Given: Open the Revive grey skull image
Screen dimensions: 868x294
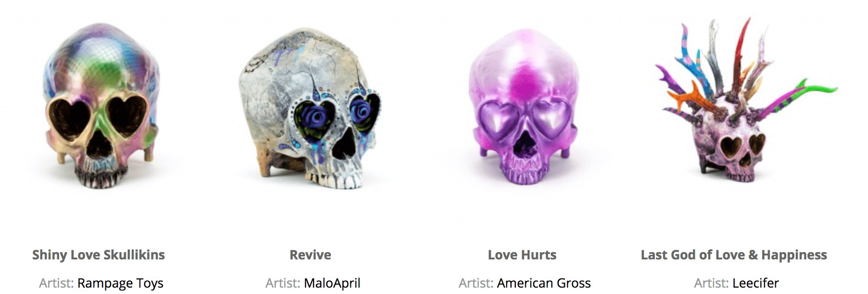Looking at the screenshot, I should tap(310, 108).
